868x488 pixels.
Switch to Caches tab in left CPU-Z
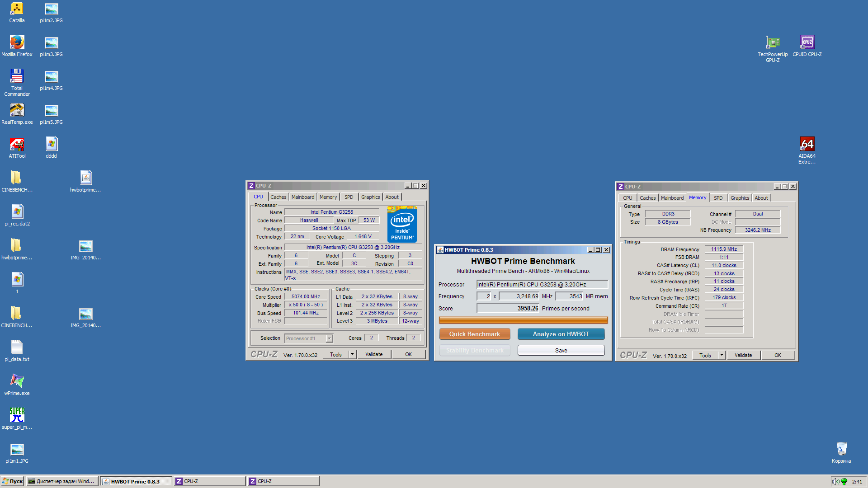(278, 197)
